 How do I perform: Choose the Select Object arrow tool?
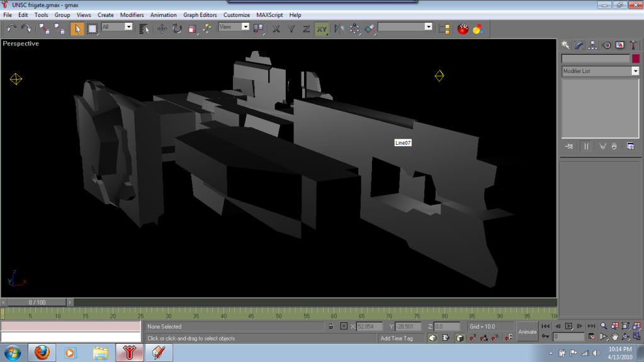pyautogui.click(x=77, y=29)
